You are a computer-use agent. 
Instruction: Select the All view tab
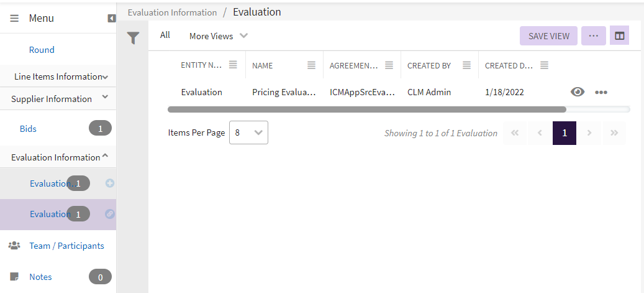[x=165, y=35]
